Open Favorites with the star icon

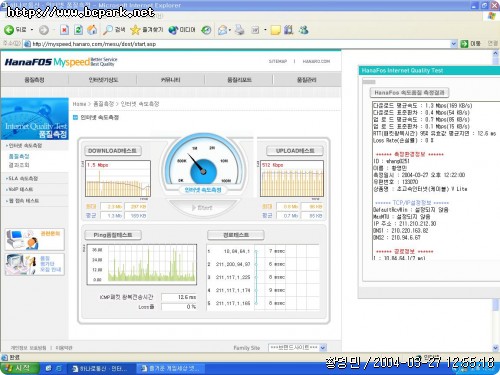coord(146,30)
